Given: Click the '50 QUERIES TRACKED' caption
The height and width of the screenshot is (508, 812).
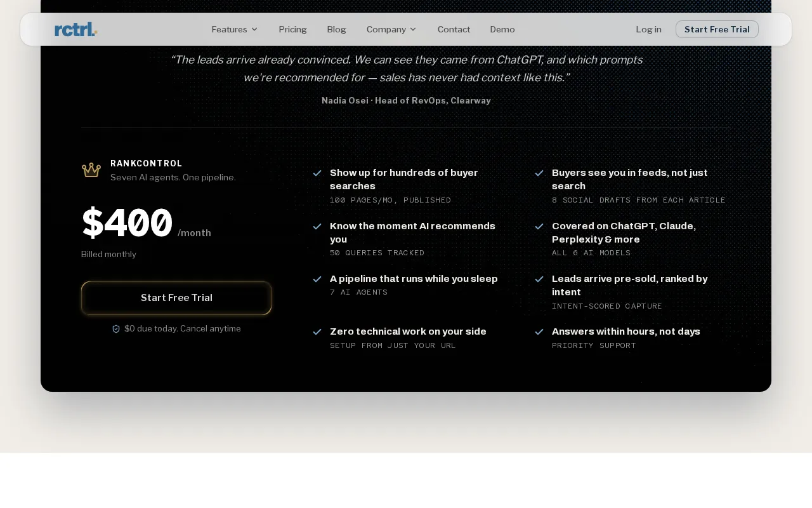Looking at the screenshot, I should 377,253.
